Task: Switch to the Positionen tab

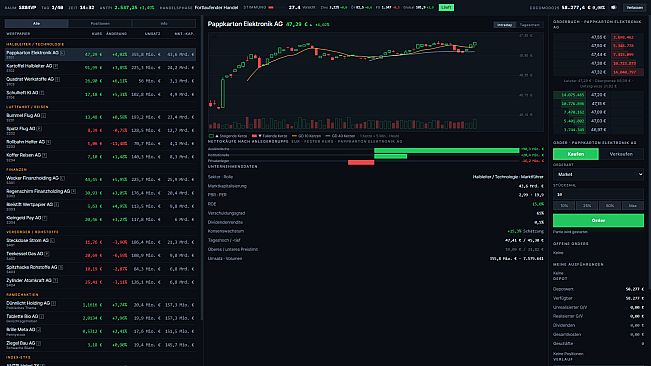Action: [x=100, y=24]
